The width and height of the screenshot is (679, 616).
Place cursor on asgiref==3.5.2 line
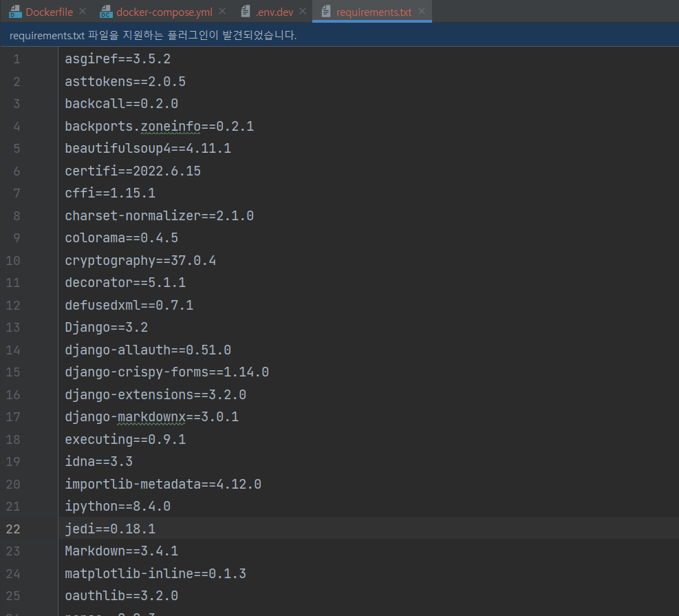pyautogui.click(x=118, y=59)
